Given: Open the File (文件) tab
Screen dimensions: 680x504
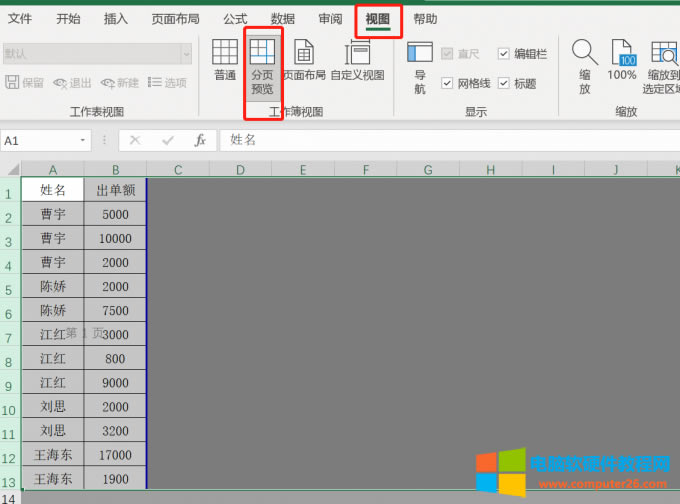Looking at the screenshot, I should (20, 19).
